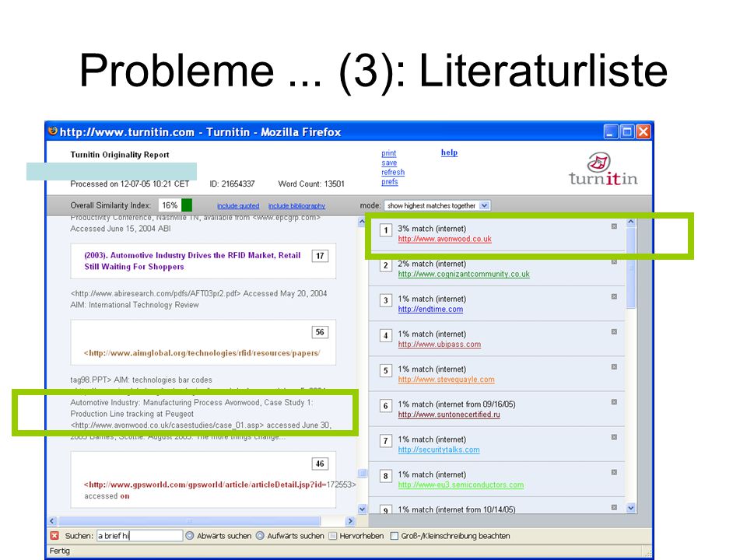
Task: Click the highlighted Automotive Industry Drives the RFID Market text
Action: click(x=192, y=261)
